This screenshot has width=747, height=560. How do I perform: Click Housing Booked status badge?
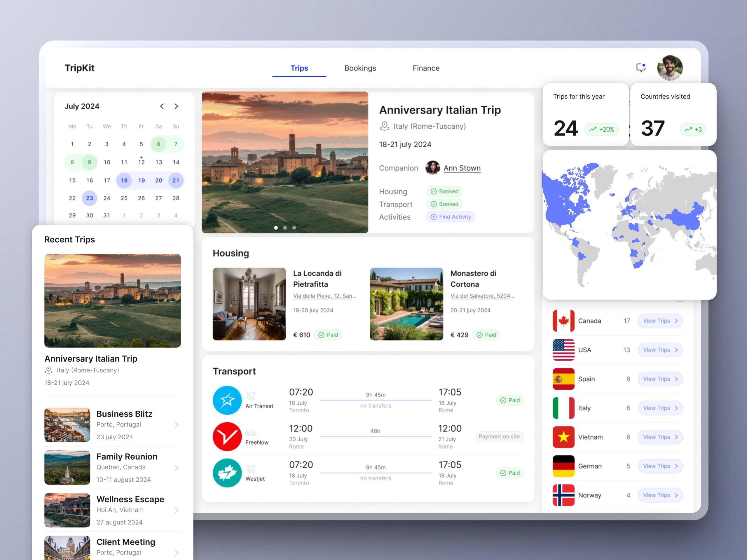pos(444,191)
